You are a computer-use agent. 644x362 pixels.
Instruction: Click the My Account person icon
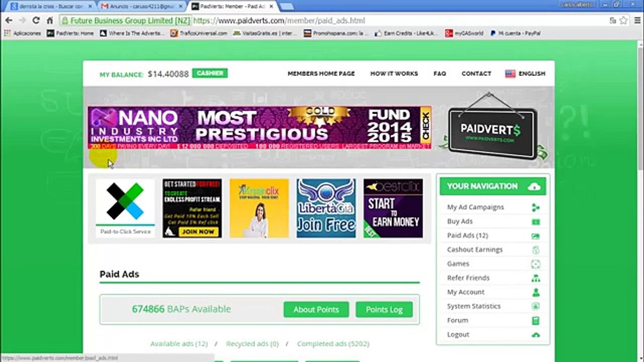click(x=535, y=292)
